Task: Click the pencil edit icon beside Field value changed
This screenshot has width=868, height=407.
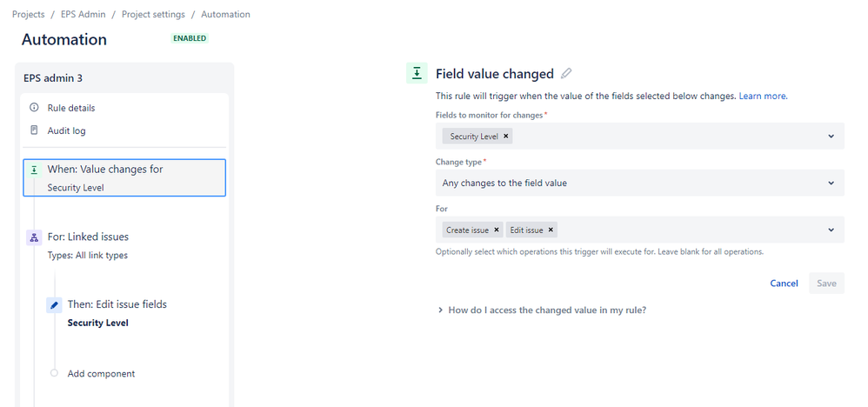Action: tap(565, 74)
